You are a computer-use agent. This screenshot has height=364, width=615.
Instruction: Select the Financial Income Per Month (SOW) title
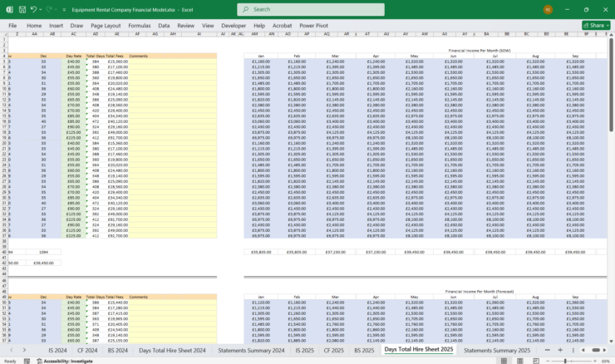pyautogui.click(x=480, y=51)
